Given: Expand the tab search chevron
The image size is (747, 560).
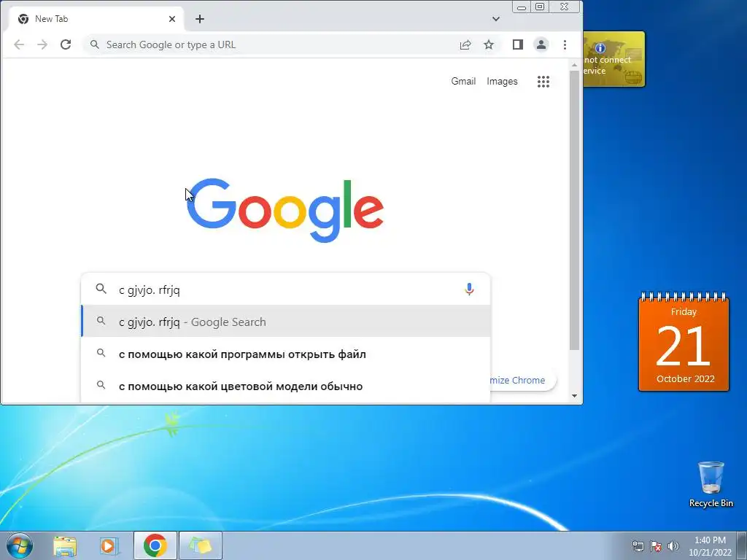Looking at the screenshot, I should (x=496, y=19).
